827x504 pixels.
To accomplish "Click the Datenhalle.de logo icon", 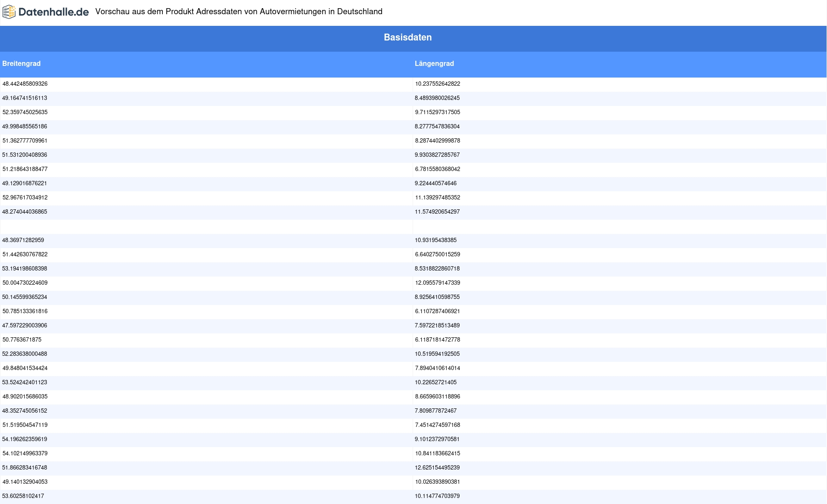I will (x=9, y=12).
